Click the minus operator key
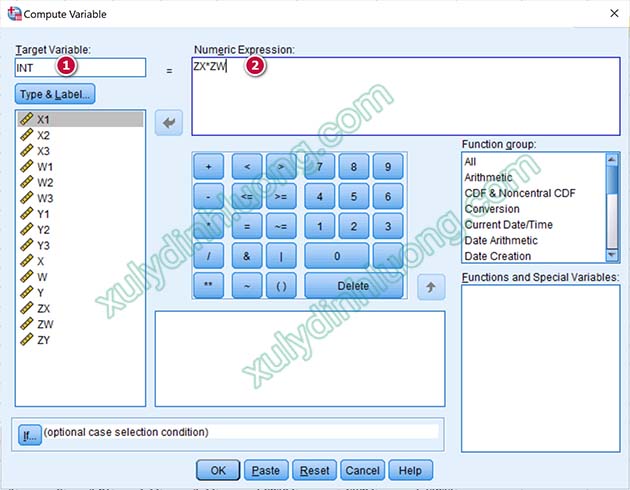Viewport: 630px width, 490px height. click(209, 196)
